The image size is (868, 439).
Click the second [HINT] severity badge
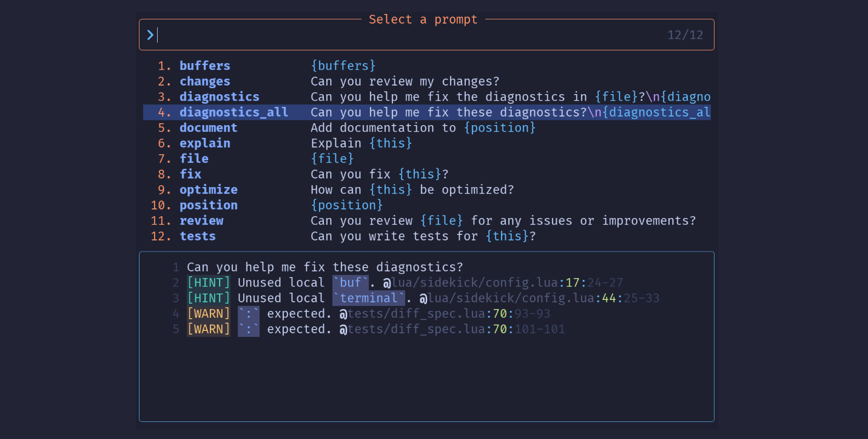(209, 298)
